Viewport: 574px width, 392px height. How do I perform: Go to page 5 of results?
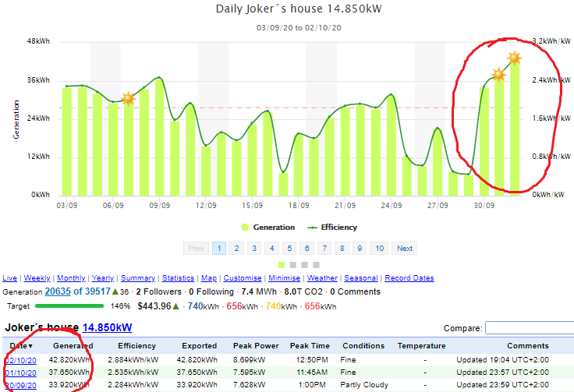[289, 249]
